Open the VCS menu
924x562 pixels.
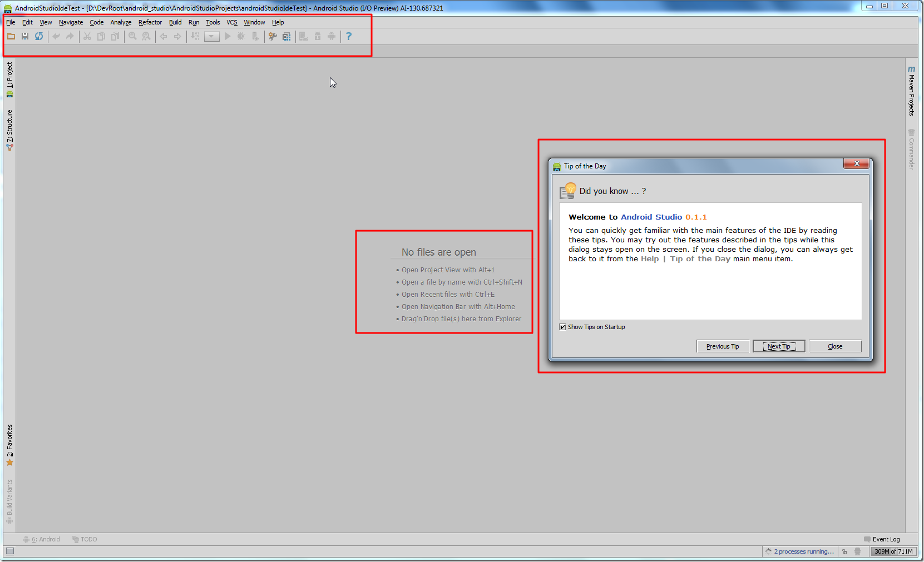[x=232, y=22]
